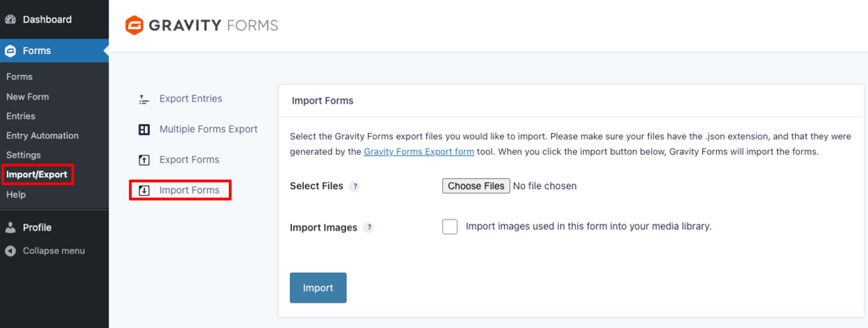Click the Gravity Forms sidebar icon
The width and height of the screenshot is (868, 328).
[x=10, y=50]
